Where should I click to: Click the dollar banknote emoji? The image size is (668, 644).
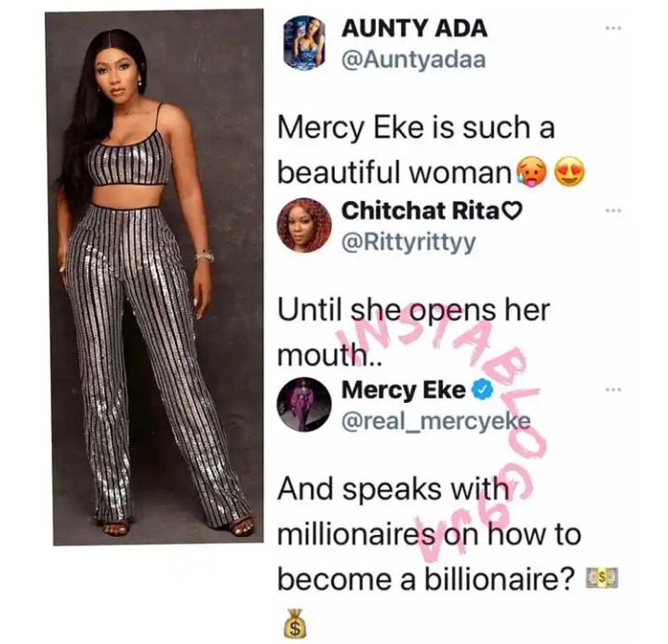tap(602, 578)
